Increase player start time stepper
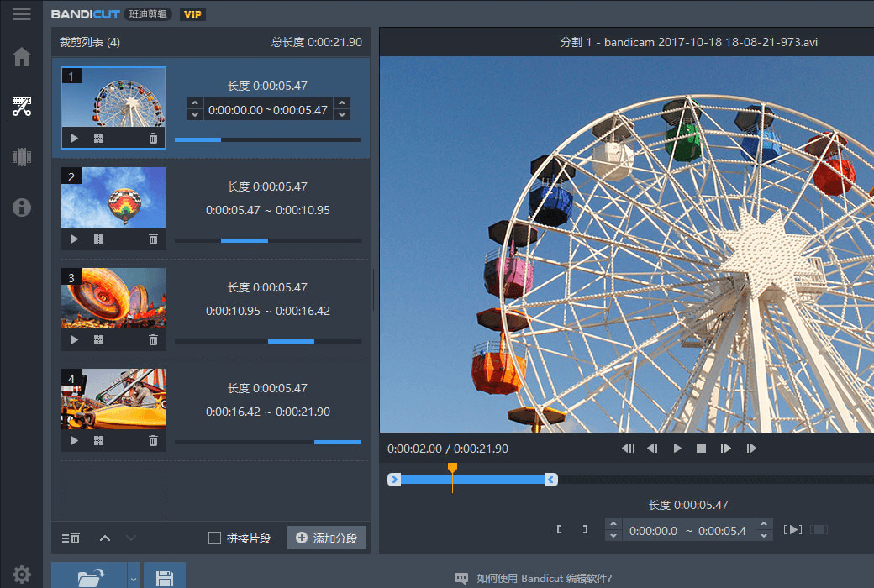 (613, 524)
